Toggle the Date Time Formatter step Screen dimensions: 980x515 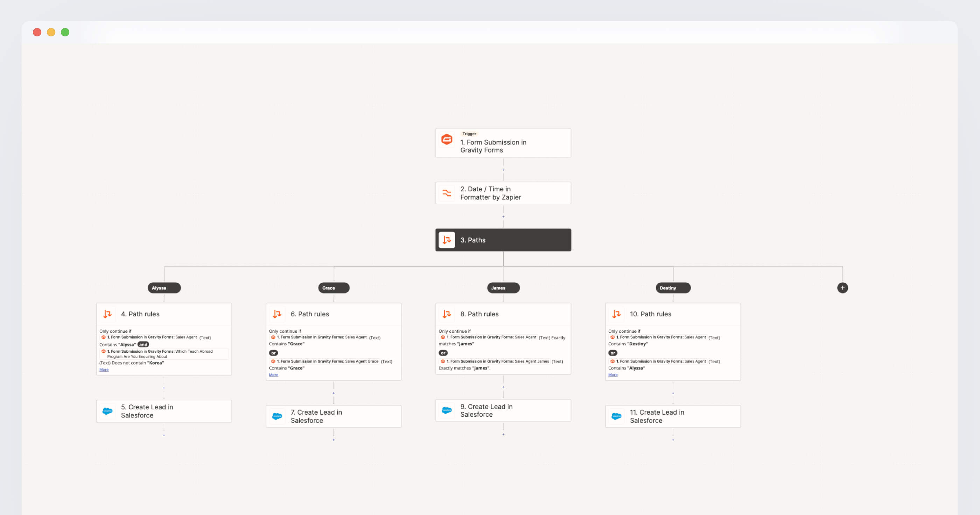click(x=502, y=192)
